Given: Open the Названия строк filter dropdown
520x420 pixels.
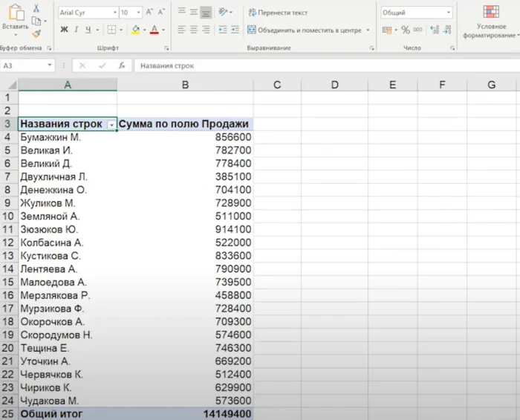Looking at the screenshot, I should click(x=111, y=125).
